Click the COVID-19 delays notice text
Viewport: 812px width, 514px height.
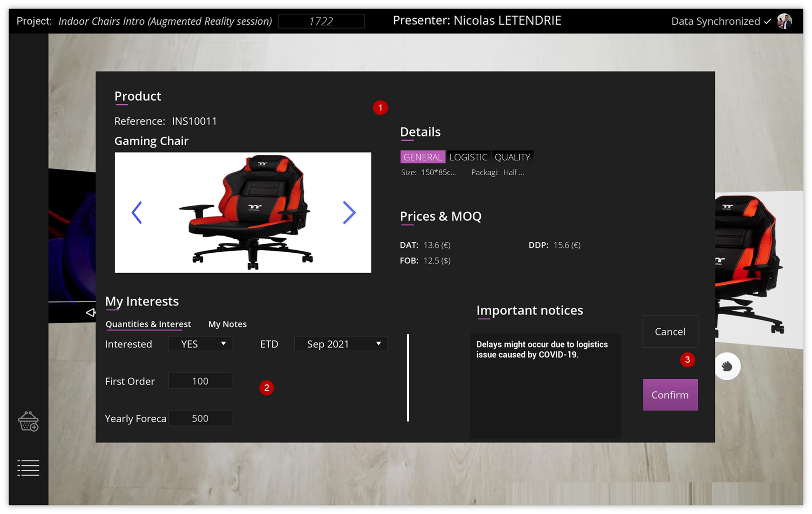coord(542,349)
